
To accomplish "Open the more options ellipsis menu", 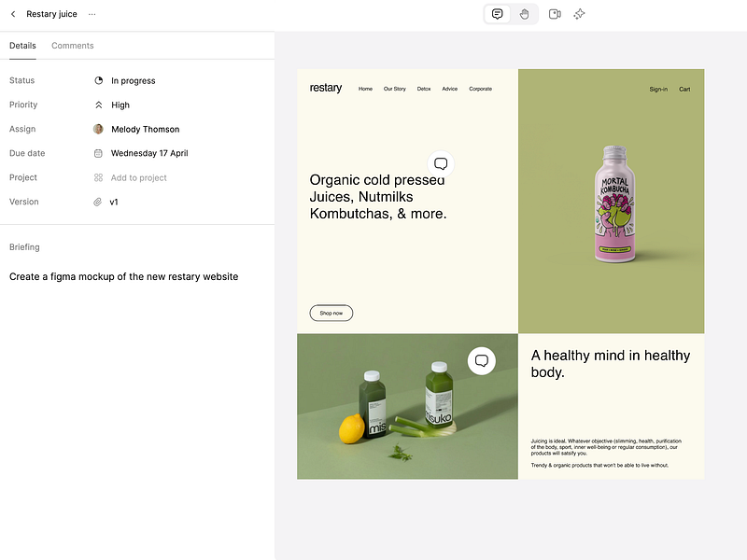I will [x=92, y=14].
